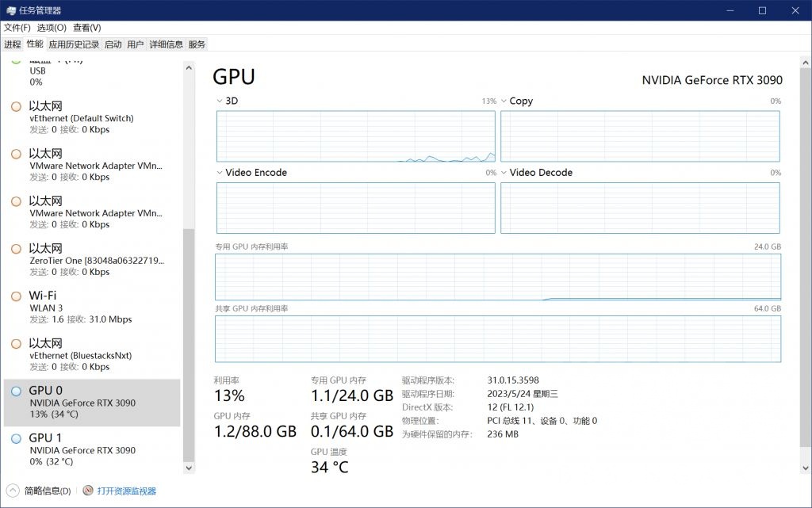Screen dimensions: 812x508
Task: Click the ZeroTier One adapter circle icon
Action: click(16, 249)
